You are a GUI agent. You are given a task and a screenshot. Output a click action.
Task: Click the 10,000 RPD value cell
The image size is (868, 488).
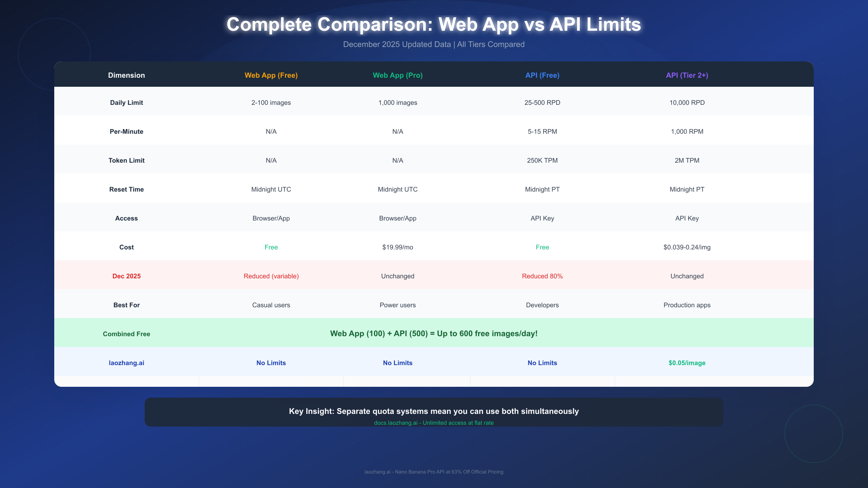[686, 102]
